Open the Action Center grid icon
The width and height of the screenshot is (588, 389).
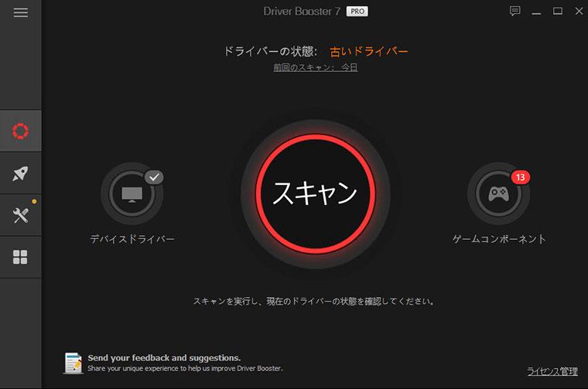point(20,257)
